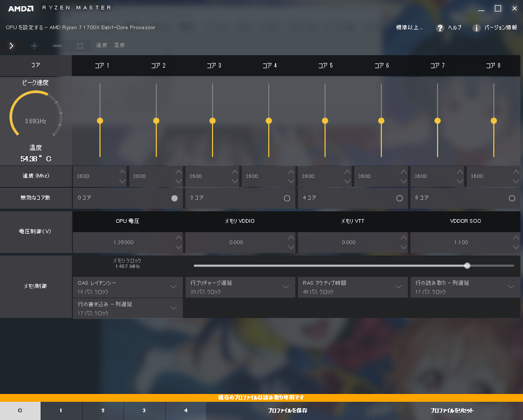Click コア 5 speed slider handle
523x420 pixels.
pyautogui.click(x=325, y=121)
